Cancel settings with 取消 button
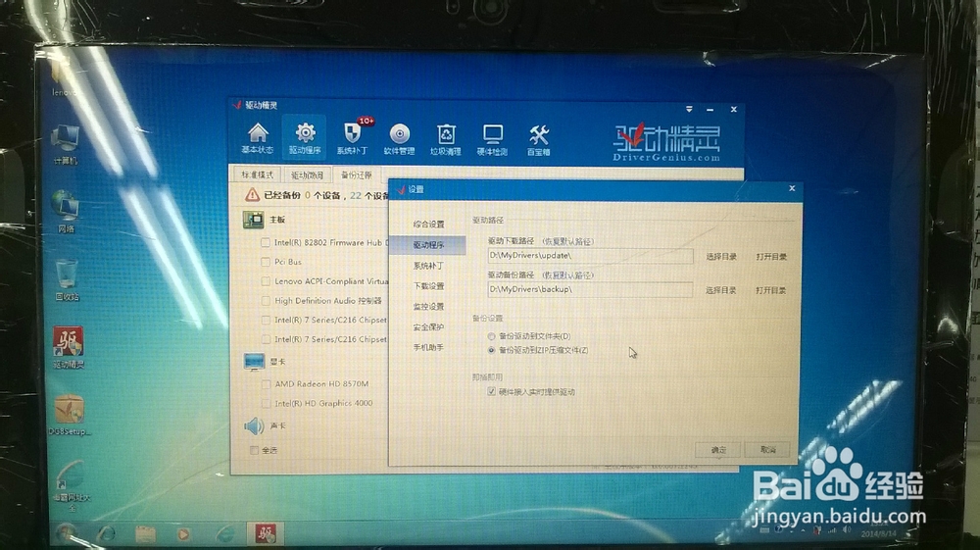Viewport: 980px width, 550px height. coord(767,449)
